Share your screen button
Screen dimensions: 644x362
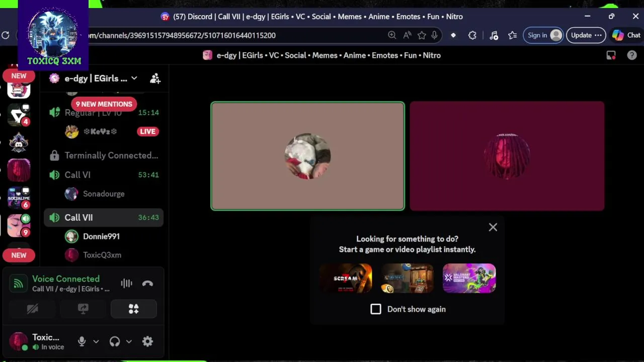coord(83,309)
